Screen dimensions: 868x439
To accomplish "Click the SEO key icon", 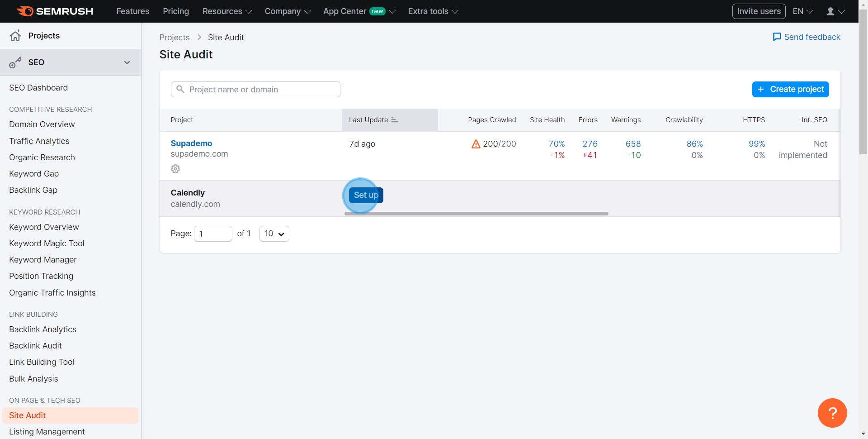I will (15, 62).
